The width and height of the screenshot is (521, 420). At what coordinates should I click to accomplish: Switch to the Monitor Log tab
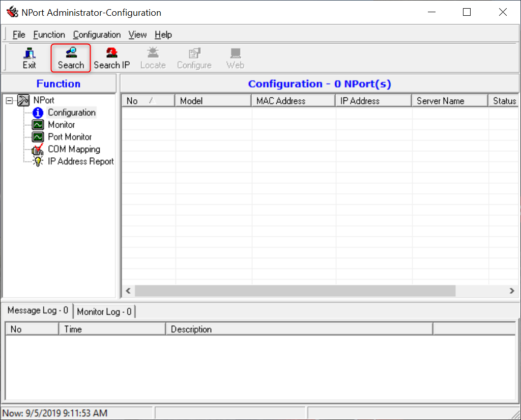tap(104, 312)
